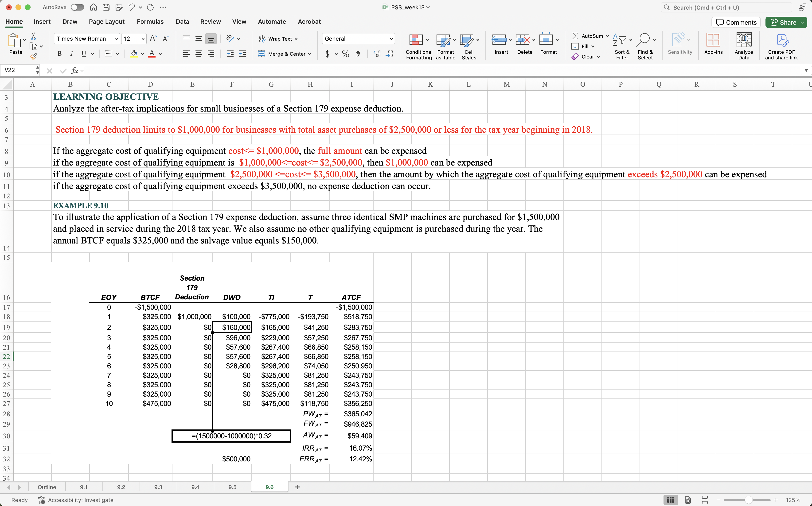Select top vertical align button
Screen dimensions: 812x506
[187, 39]
